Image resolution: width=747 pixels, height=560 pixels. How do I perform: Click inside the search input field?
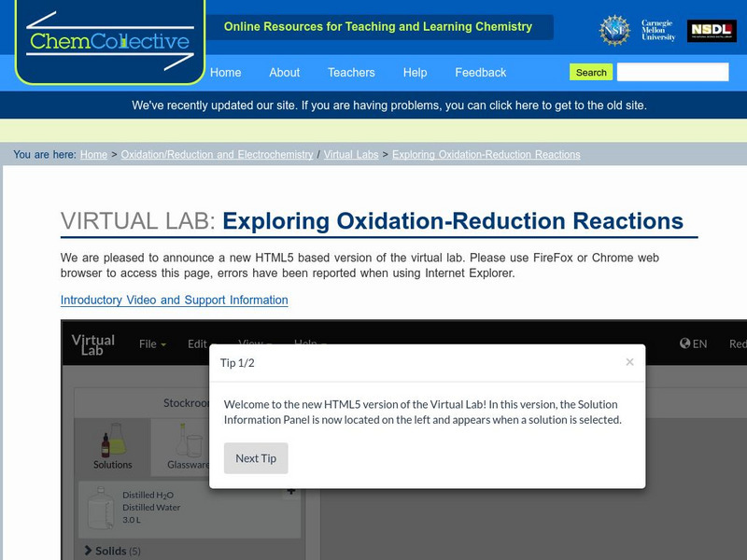tap(670, 71)
